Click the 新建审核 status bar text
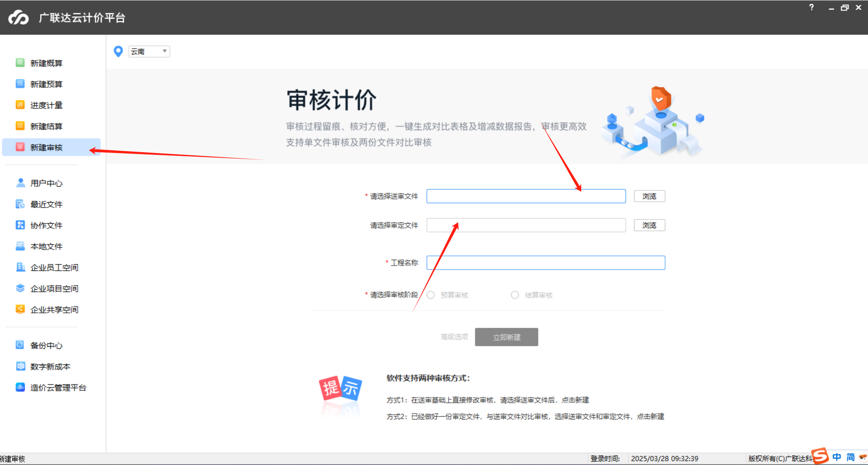This screenshot has width=868, height=465. [12, 459]
